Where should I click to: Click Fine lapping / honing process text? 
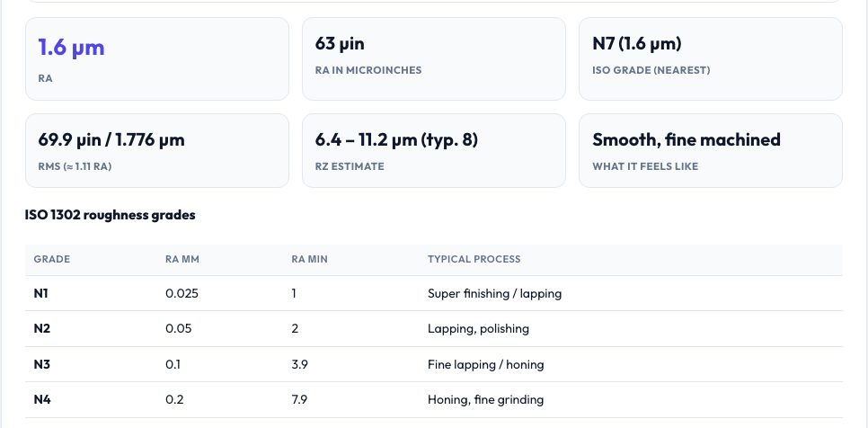pyautogui.click(x=486, y=364)
